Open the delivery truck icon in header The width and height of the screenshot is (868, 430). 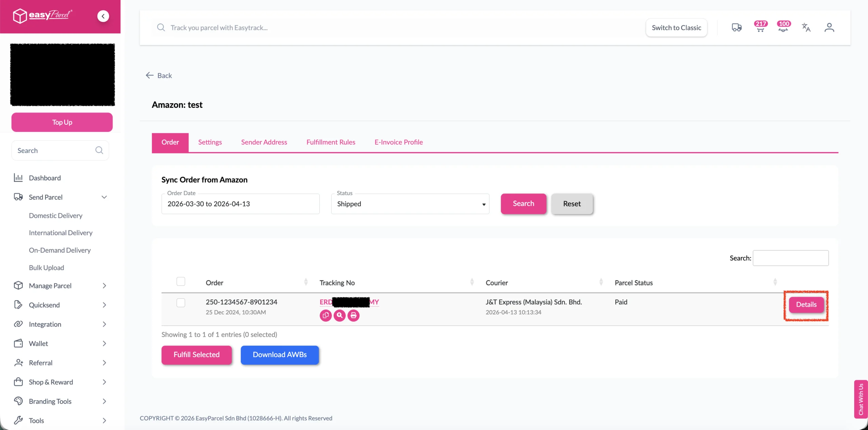pos(736,27)
